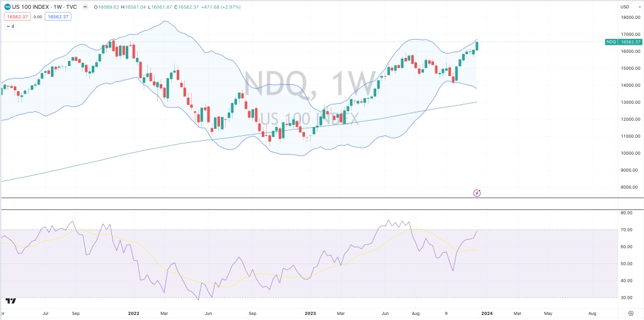
Task: Click the lightning bolt events icon
Action: click(x=477, y=192)
